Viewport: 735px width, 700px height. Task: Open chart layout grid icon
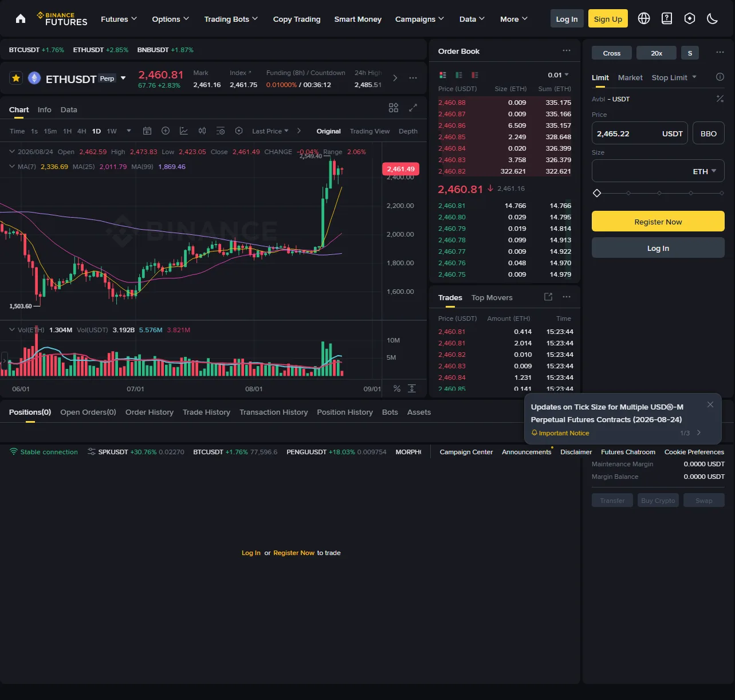pyautogui.click(x=394, y=108)
